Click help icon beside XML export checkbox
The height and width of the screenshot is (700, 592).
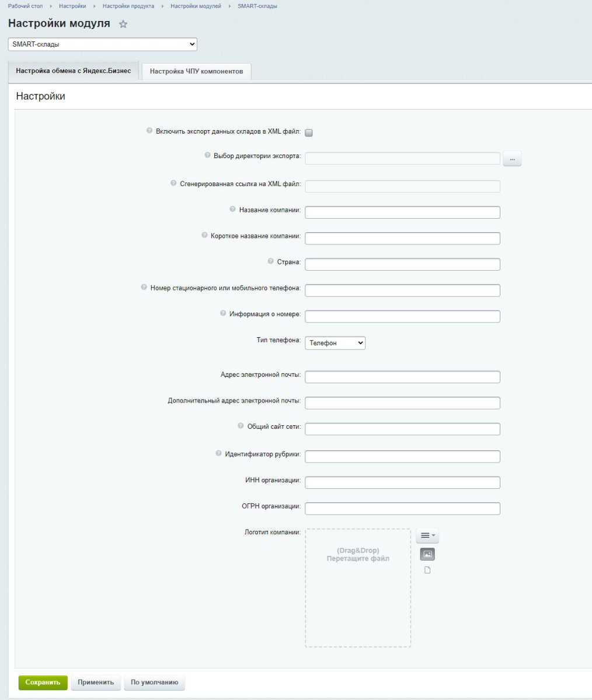(149, 131)
